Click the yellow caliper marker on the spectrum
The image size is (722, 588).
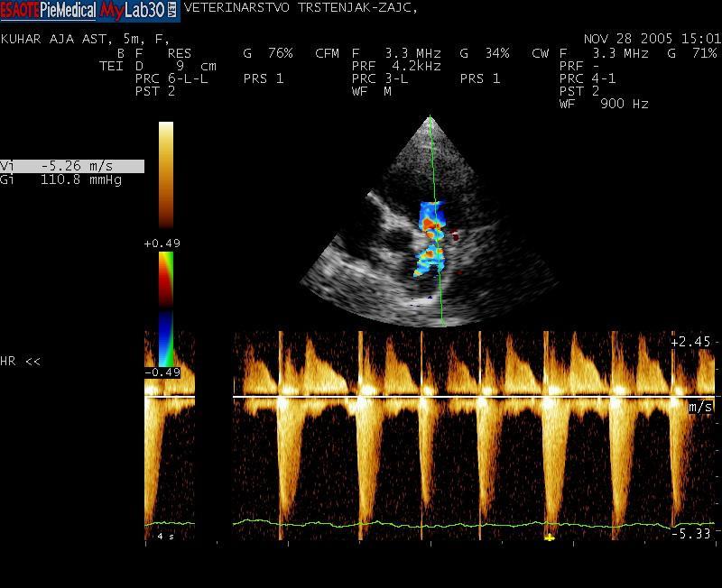click(549, 537)
